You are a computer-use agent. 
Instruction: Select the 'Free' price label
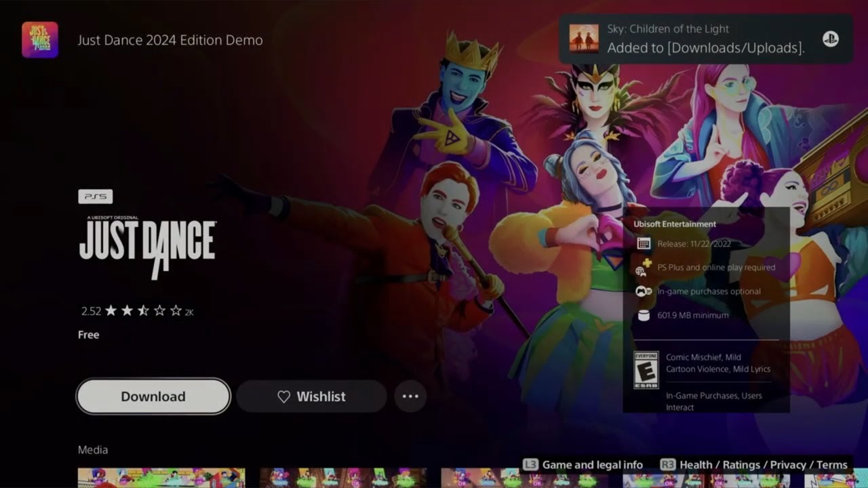(x=88, y=335)
